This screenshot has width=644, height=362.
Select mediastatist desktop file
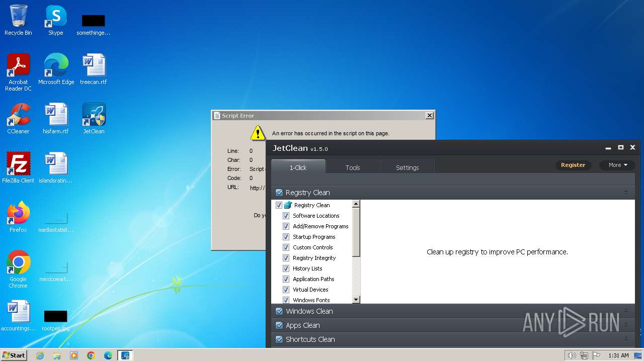tap(56, 222)
